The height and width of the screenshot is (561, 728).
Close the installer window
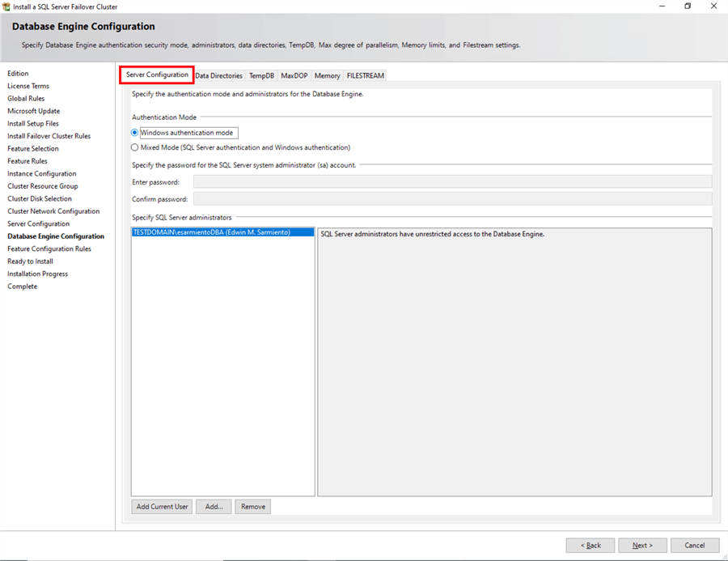coord(714,6)
